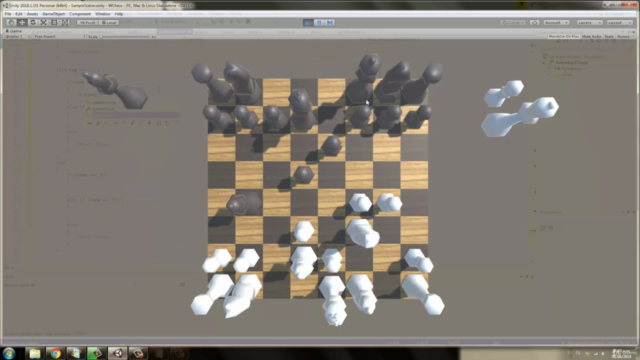The width and height of the screenshot is (640, 360).
Task: Select the combined Transform tool
Action: point(65,22)
